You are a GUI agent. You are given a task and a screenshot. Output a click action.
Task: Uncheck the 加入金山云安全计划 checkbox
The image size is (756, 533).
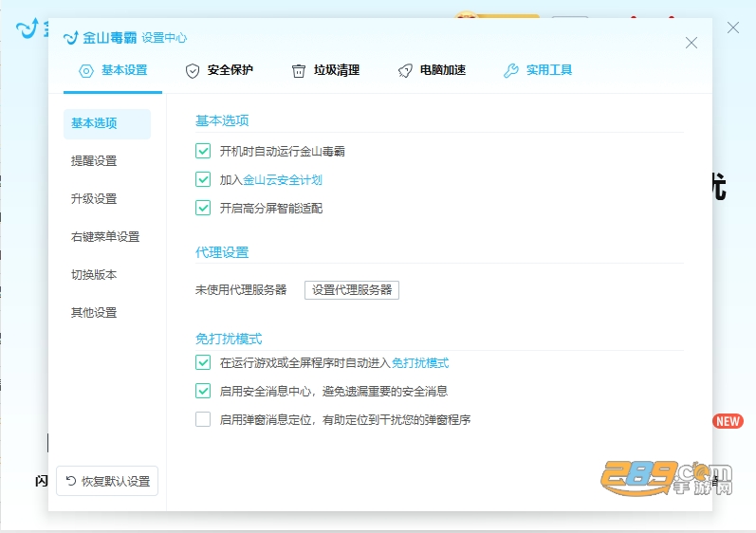(x=203, y=180)
